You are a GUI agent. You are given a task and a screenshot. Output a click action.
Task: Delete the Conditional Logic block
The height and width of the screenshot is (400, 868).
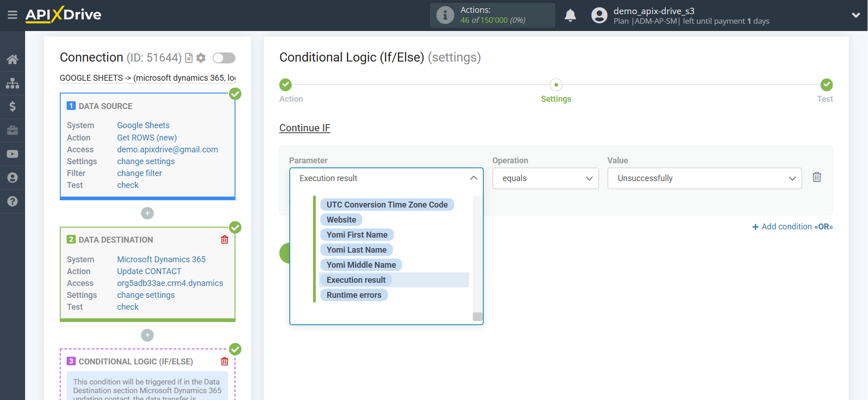pos(225,361)
